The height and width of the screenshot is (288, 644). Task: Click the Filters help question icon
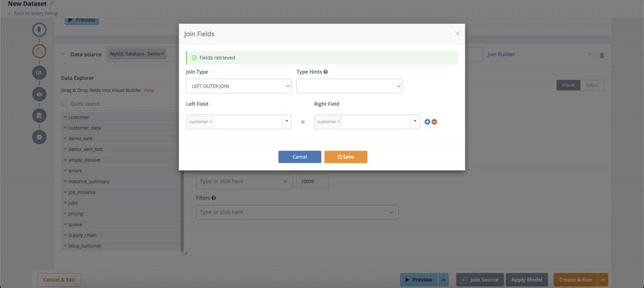(x=214, y=198)
